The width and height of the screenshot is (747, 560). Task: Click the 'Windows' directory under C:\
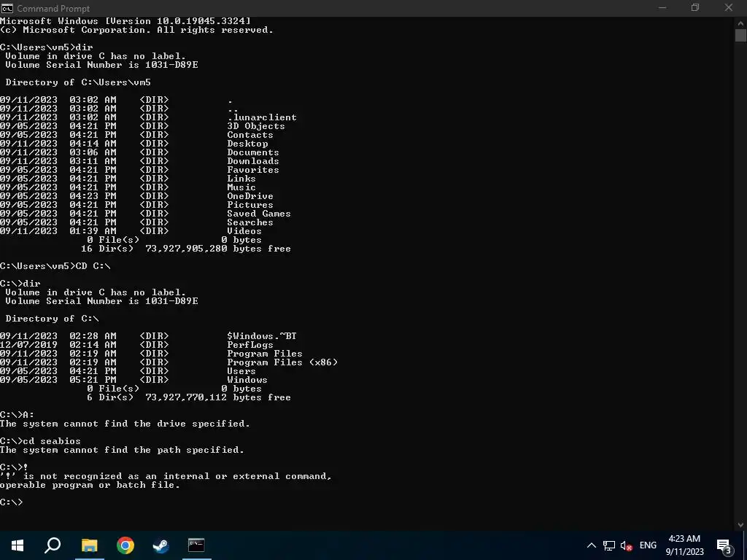coord(247,380)
